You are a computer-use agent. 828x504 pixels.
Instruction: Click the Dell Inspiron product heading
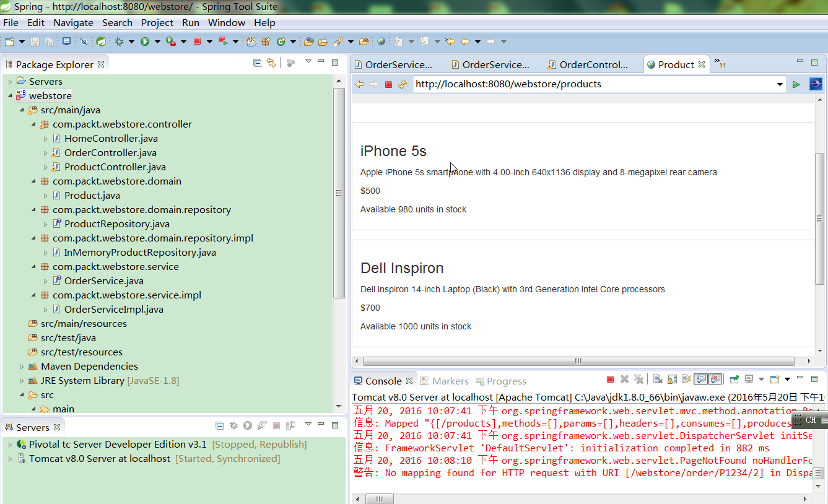[x=402, y=268]
